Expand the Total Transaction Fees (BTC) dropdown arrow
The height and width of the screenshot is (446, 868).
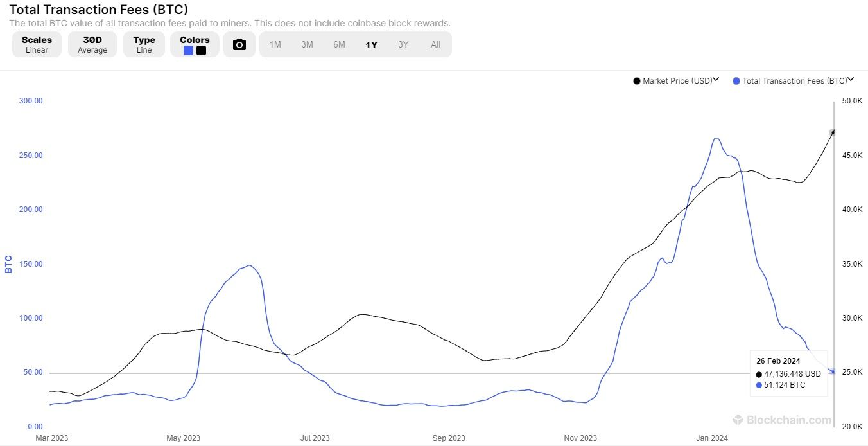(851, 80)
